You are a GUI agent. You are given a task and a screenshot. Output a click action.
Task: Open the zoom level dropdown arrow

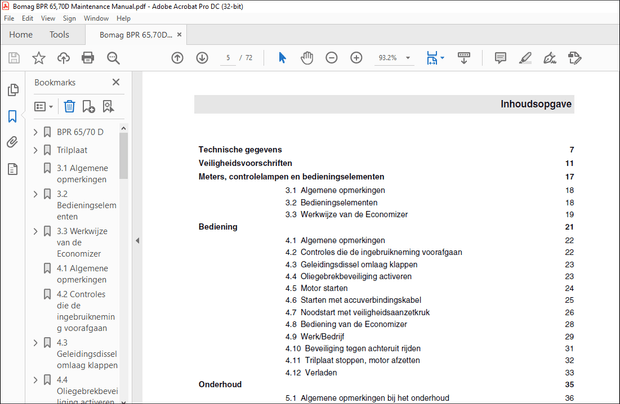408,58
